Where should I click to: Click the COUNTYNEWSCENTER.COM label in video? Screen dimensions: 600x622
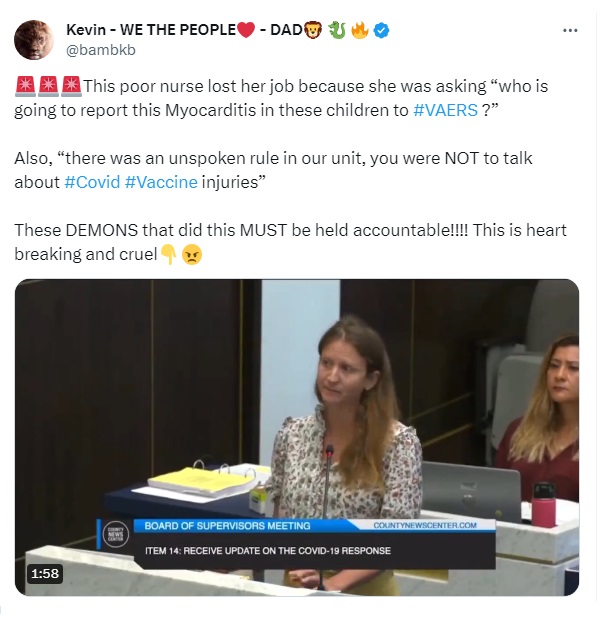point(425,525)
